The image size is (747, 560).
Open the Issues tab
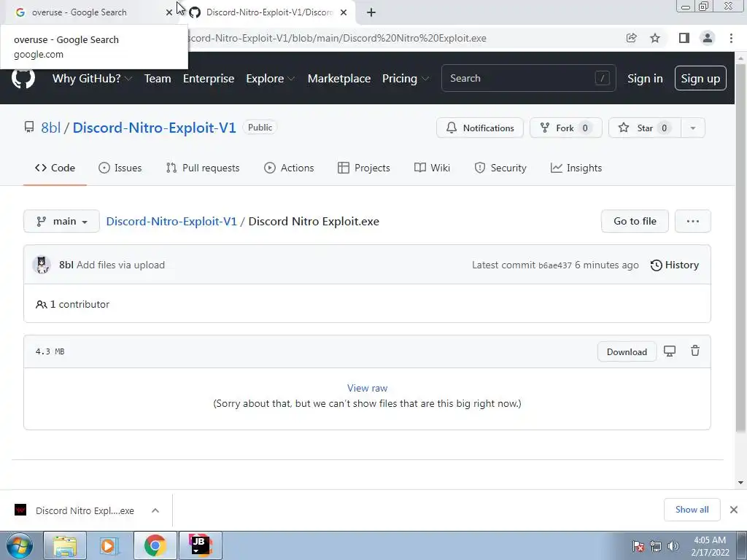[120, 168]
